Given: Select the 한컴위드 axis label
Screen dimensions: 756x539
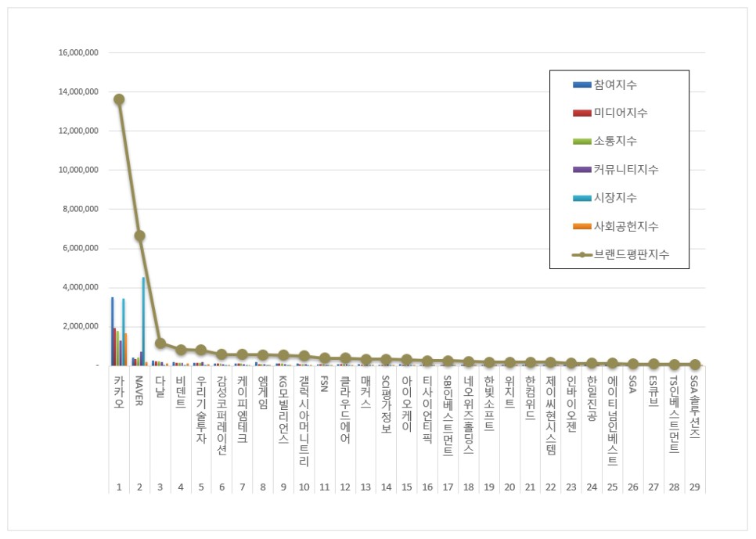Looking at the screenshot, I should pos(530,397).
